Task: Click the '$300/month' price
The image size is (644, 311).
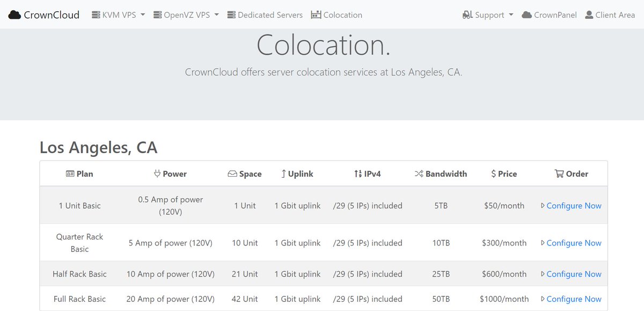Action: 504,243
